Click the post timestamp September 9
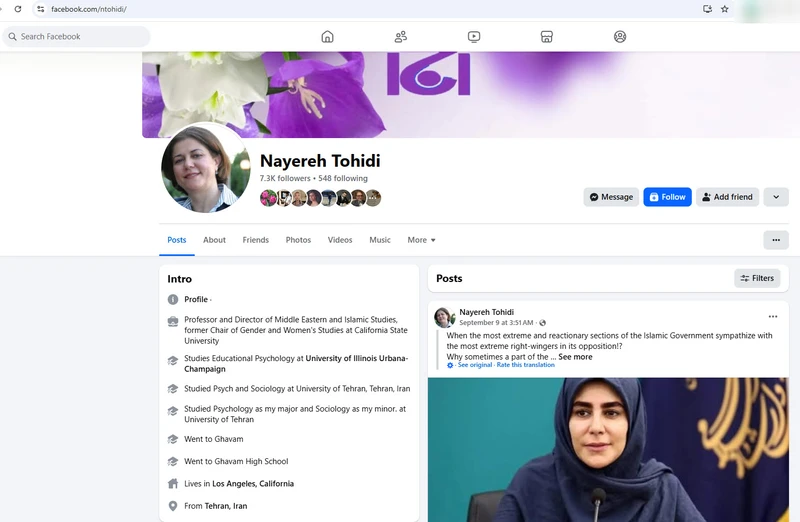This screenshot has height=522, width=800. (x=496, y=323)
